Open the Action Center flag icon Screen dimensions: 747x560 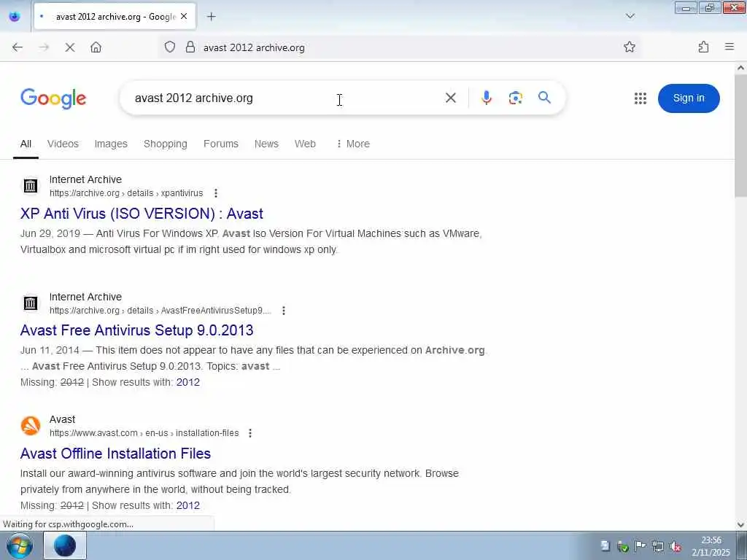coord(640,546)
